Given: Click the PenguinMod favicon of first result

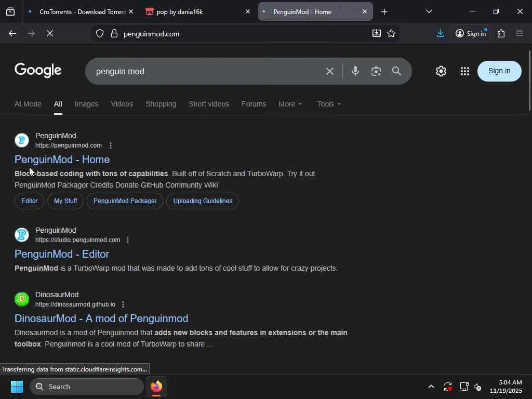Looking at the screenshot, I should tap(22, 140).
